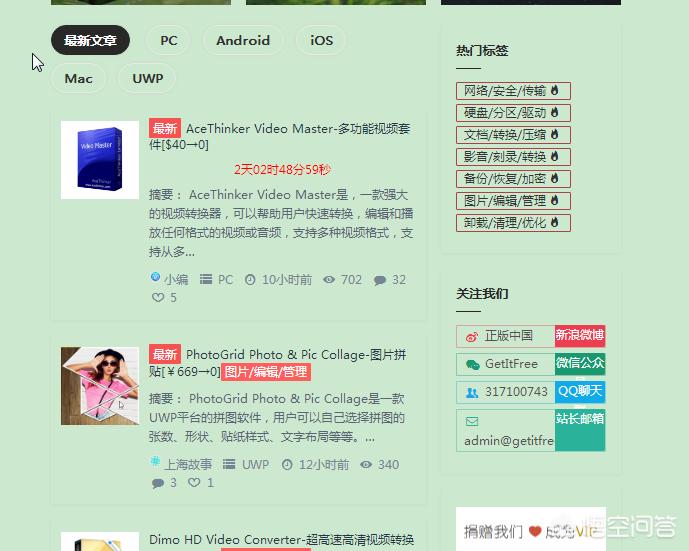Viewport: 689px width, 551px height.
Task: Open the 新浪微博 follow button
Action: point(580,336)
